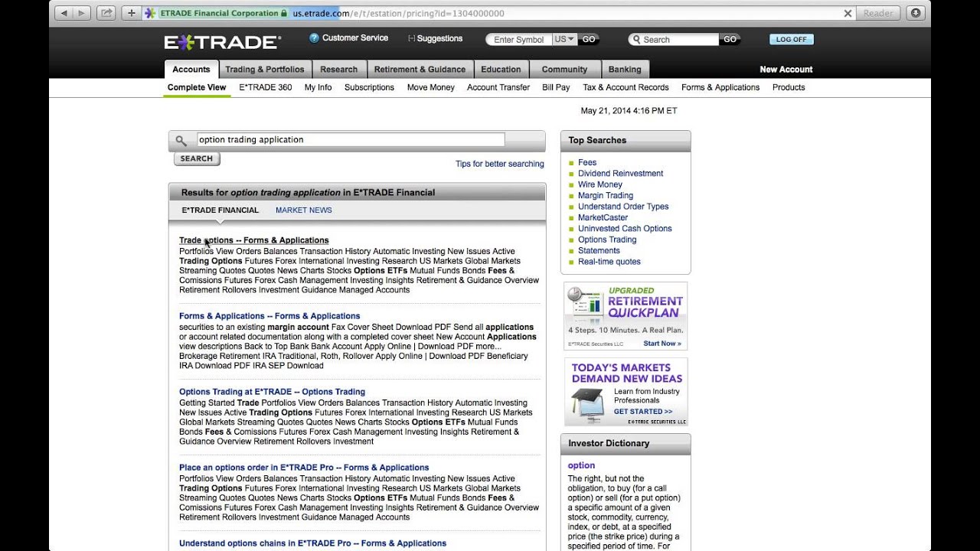Open the Research tab
This screenshot has height=551, width=980.
click(x=338, y=70)
